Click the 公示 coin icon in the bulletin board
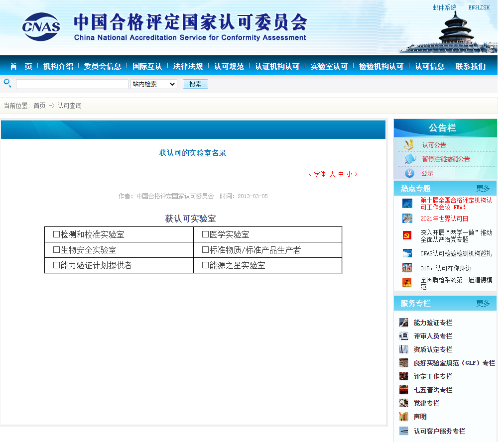Screen dimensions: 504x442 click(409, 173)
